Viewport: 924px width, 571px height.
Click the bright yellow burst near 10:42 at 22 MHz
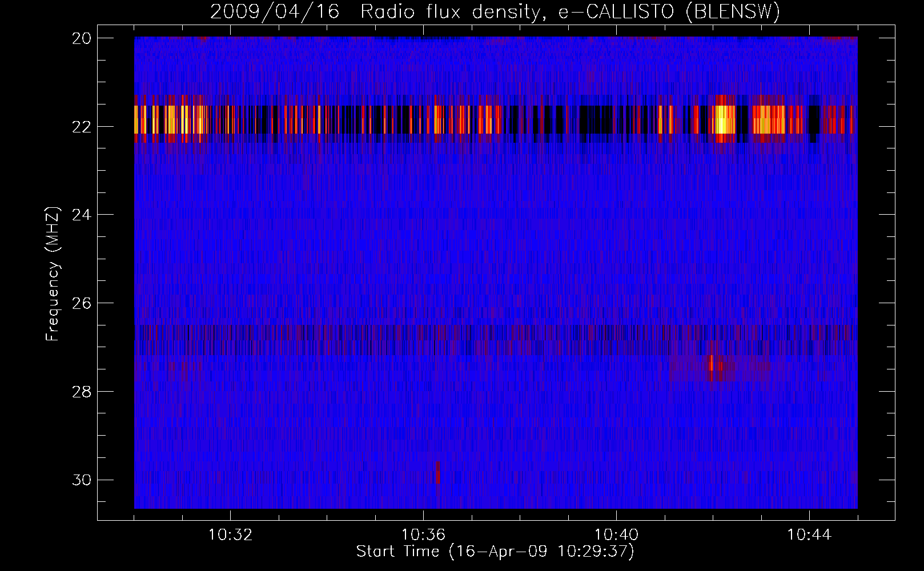(x=724, y=119)
